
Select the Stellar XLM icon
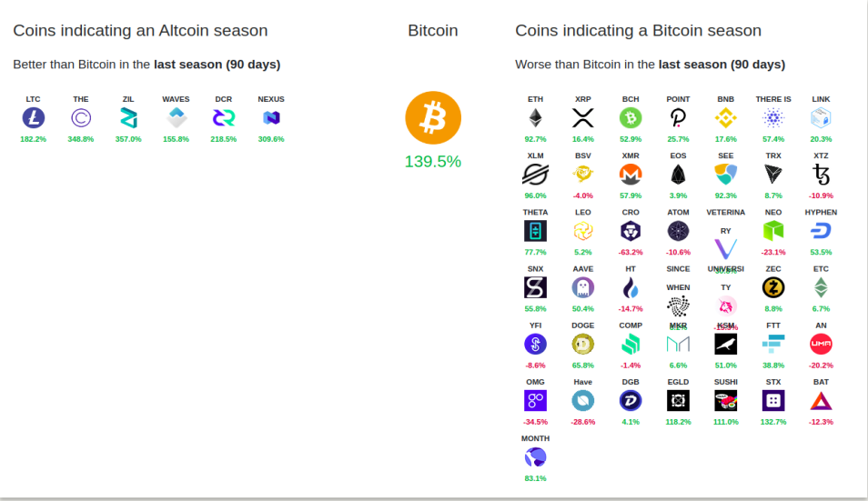pyautogui.click(x=535, y=175)
